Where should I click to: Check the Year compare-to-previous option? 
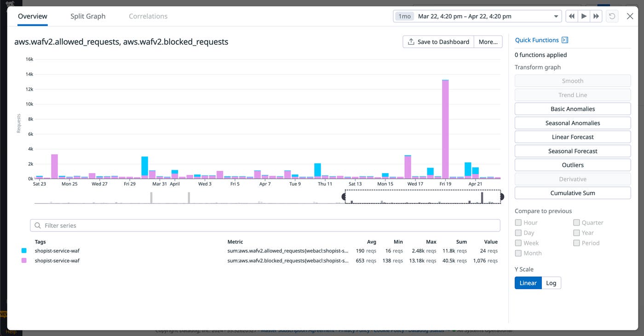tap(576, 232)
